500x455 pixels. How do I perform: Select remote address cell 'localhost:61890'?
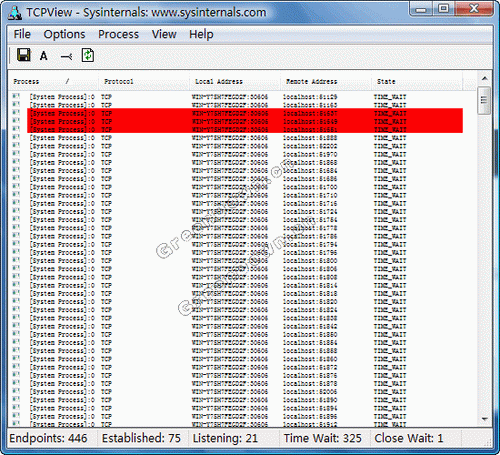[x=310, y=400]
